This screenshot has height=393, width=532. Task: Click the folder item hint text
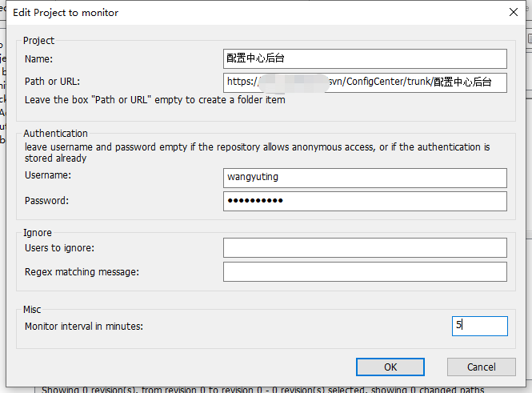154,100
